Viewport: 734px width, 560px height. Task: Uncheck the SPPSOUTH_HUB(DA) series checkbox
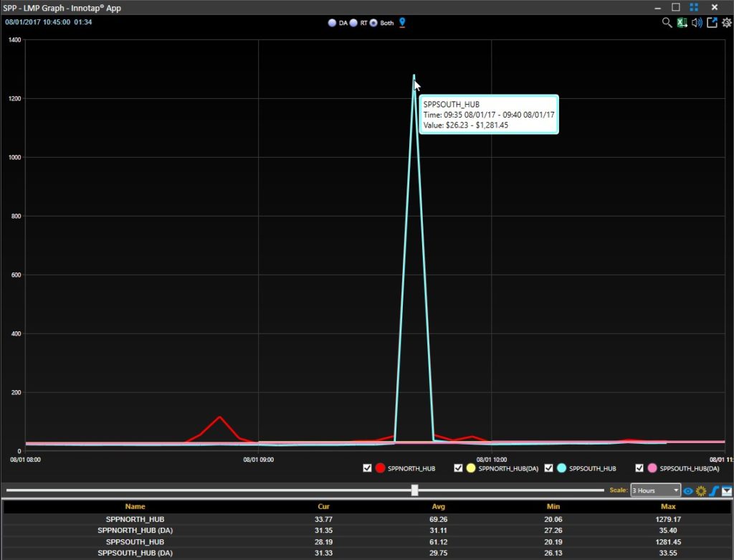(639, 468)
